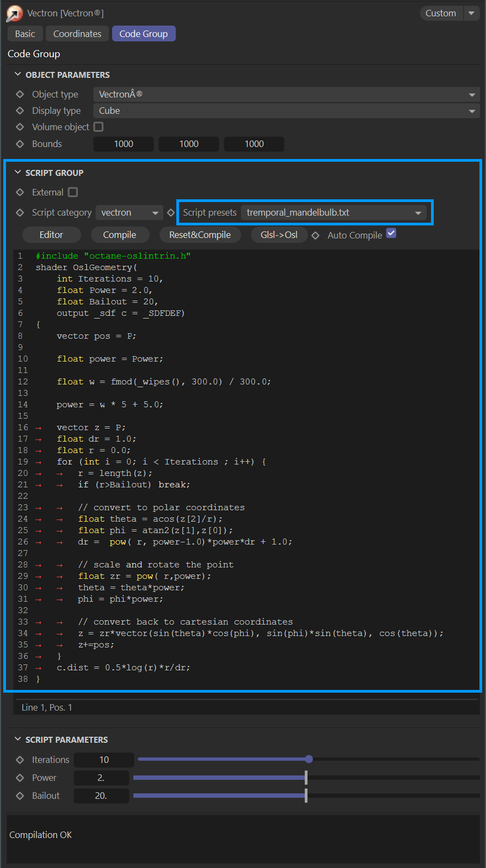Click keyframe diamond next to Object type
Image resolution: width=486 pixels, height=868 pixels.
[x=20, y=94]
